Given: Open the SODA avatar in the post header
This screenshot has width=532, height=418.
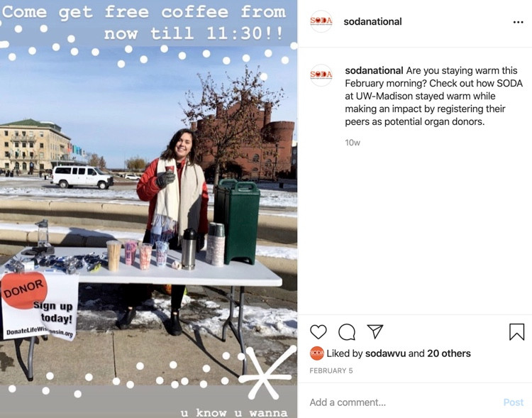Looking at the screenshot, I should (321, 21).
